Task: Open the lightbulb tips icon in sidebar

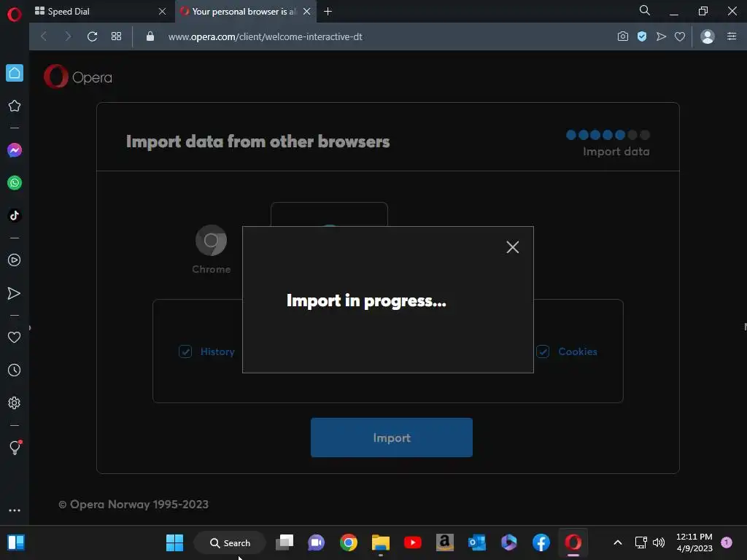Action: click(x=15, y=447)
